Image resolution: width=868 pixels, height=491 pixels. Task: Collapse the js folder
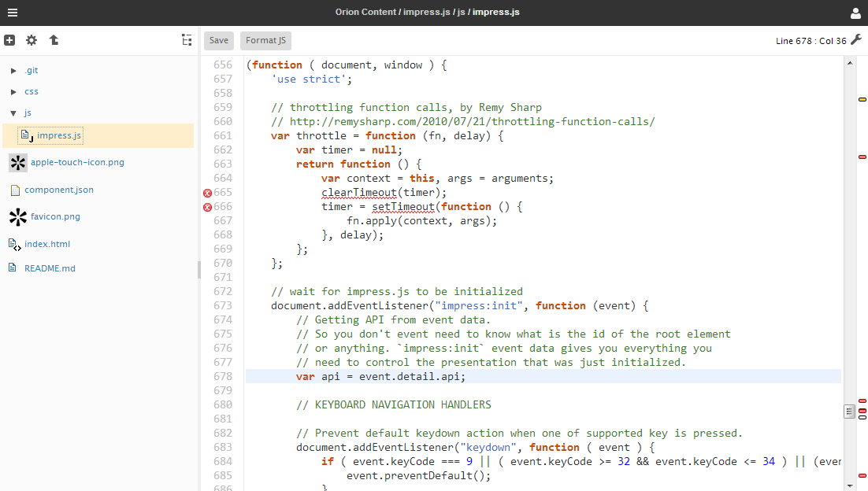[13, 113]
